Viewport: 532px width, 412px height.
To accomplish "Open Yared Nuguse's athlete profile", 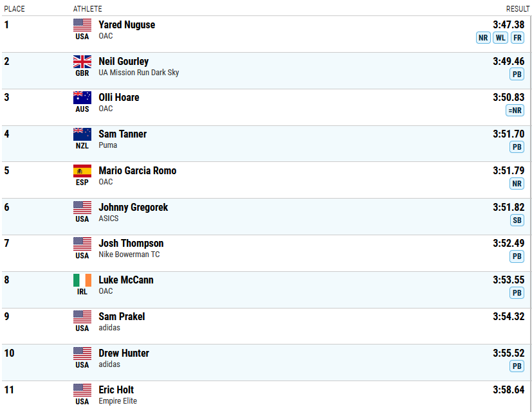I will [127, 25].
